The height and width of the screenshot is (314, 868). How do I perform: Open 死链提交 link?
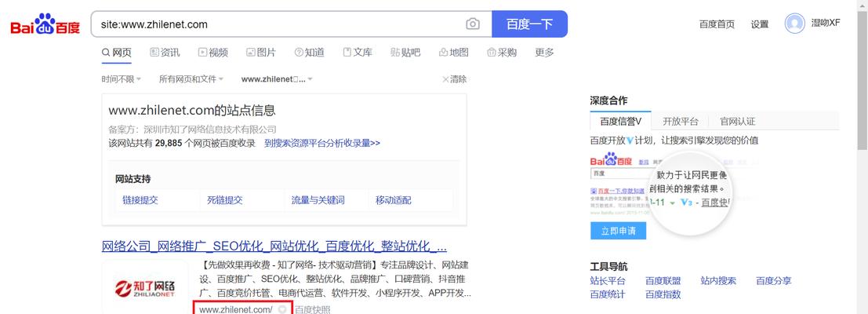point(225,200)
